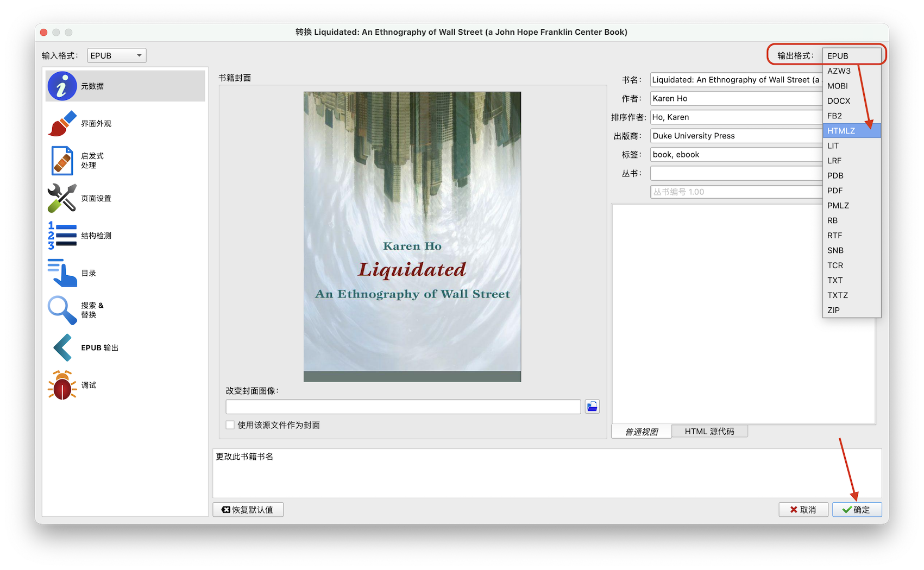The image size is (924, 570).
Task: Open the 启发式处理 heuristic processing panel icon
Action: [61, 160]
